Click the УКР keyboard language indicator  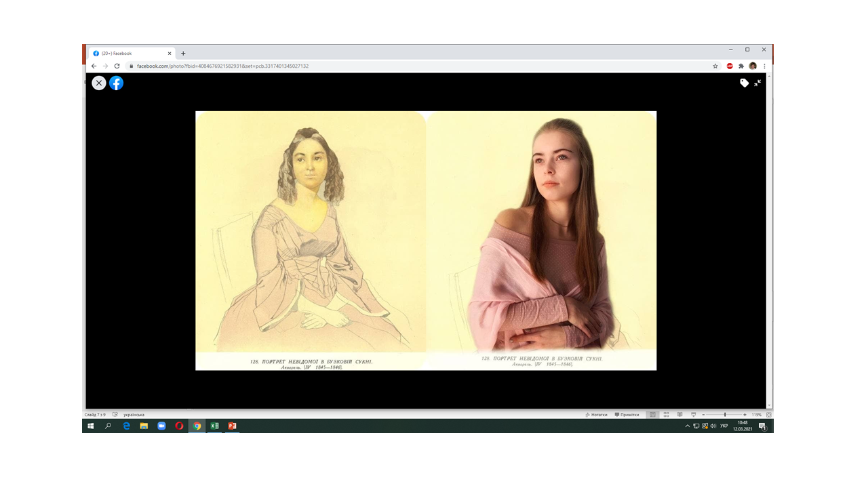724,426
